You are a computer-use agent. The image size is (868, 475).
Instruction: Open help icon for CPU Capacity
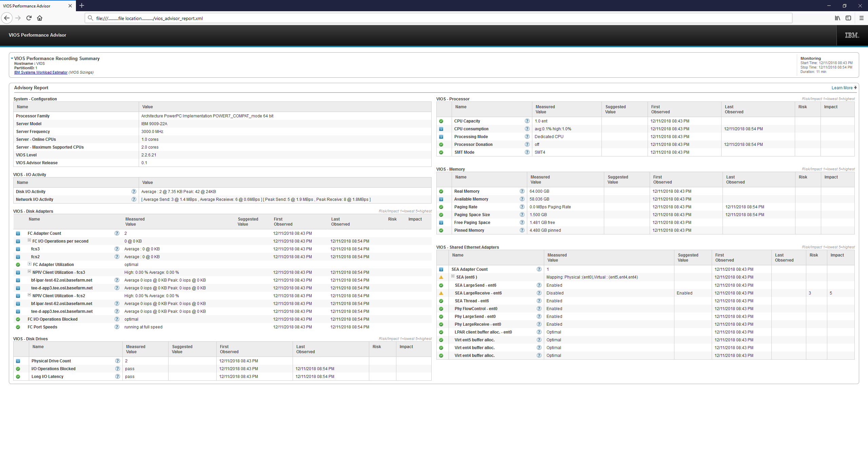click(x=527, y=121)
